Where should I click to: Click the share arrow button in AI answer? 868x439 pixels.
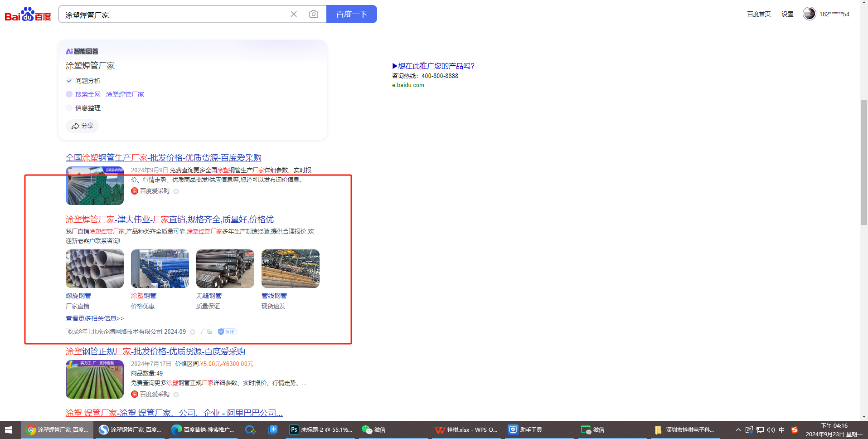(x=82, y=126)
